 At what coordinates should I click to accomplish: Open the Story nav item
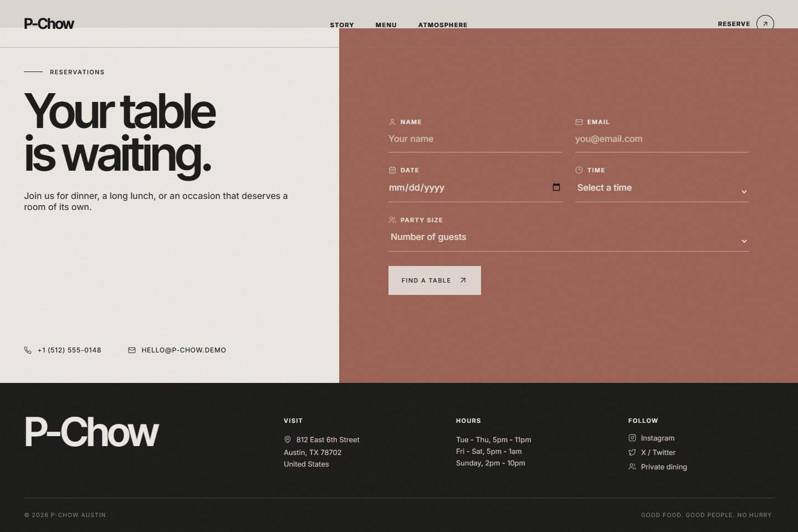coord(342,25)
